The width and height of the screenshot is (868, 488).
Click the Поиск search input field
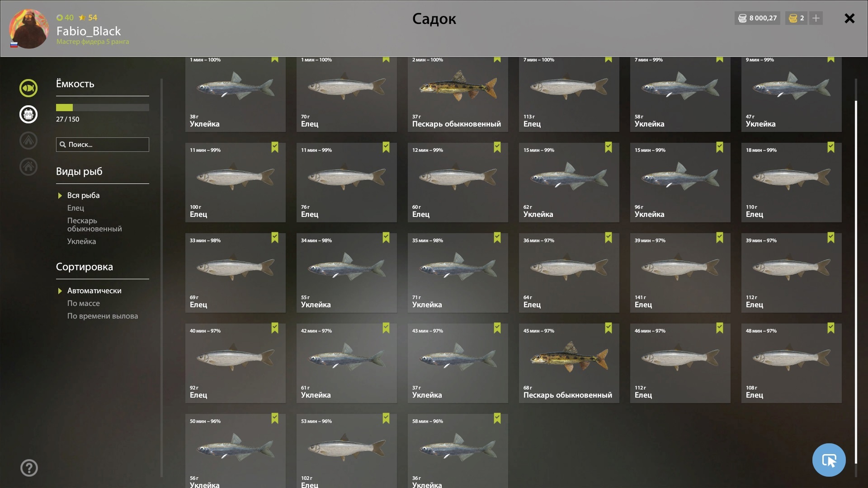point(103,145)
